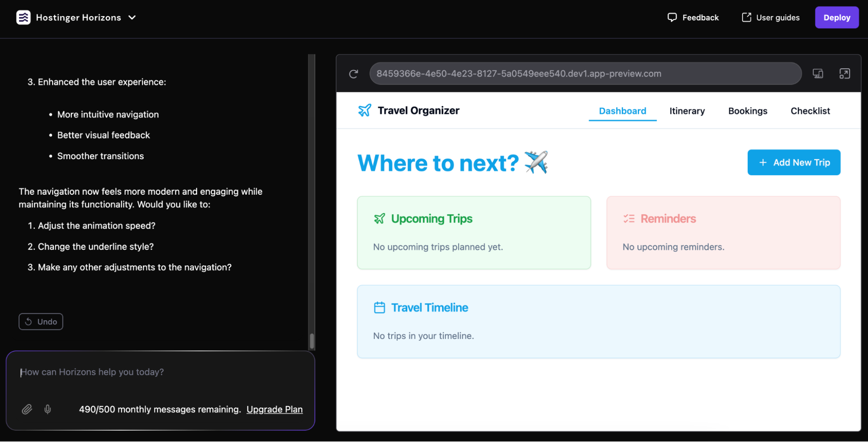Toggle the device preview icon

818,73
